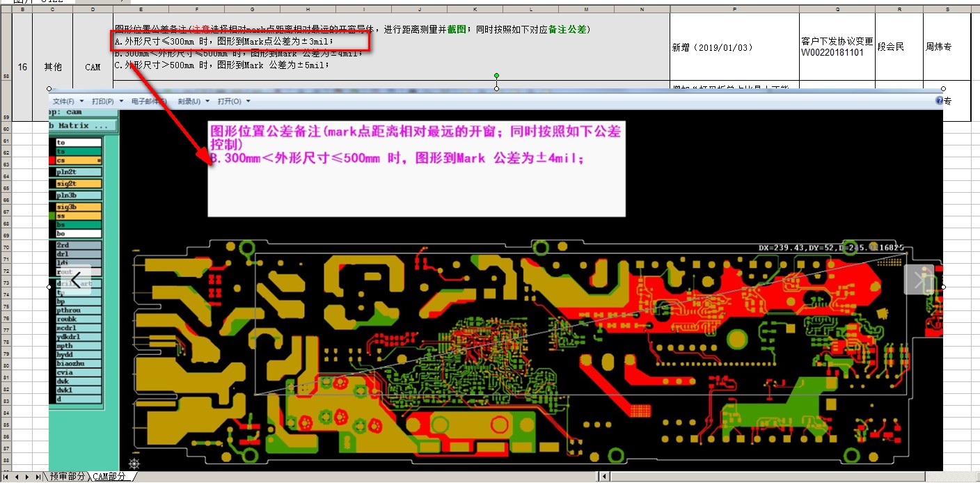This screenshot has height=483, width=980.
Task: Jump to last sheet tab arrow
Action: pyautogui.click(x=38, y=477)
